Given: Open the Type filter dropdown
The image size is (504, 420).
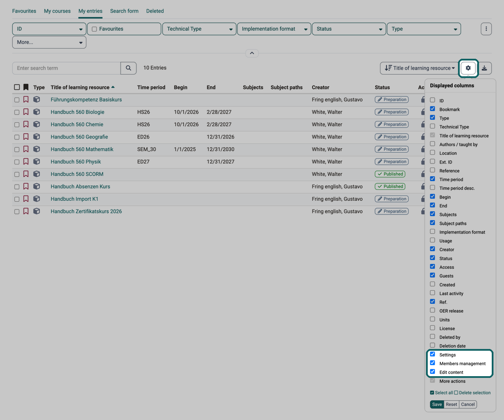Looking at the screenshot, I should (424, 29).
